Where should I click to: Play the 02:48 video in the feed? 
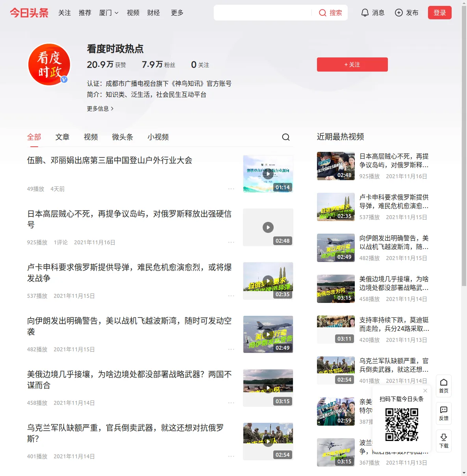click(x=268, y=227)
